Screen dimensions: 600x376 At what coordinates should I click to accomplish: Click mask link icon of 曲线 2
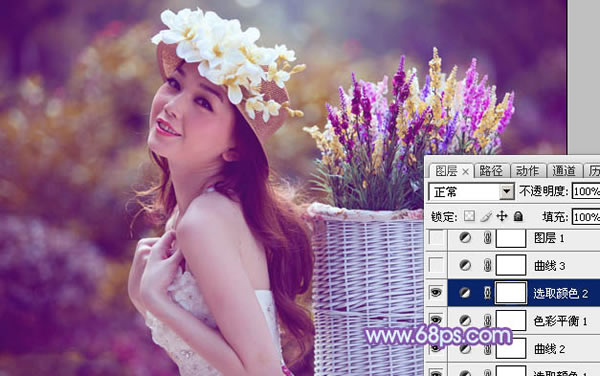click(487, 348)
